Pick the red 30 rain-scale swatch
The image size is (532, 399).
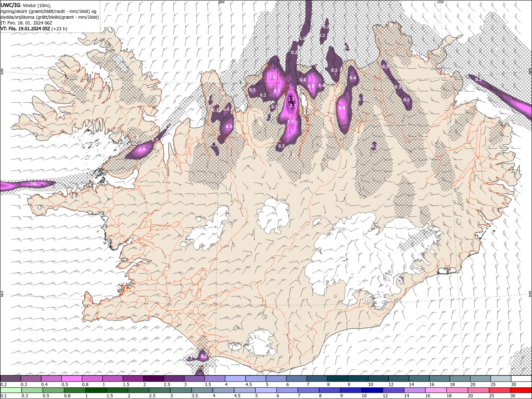pyautogui.click(x=521, y=390)
